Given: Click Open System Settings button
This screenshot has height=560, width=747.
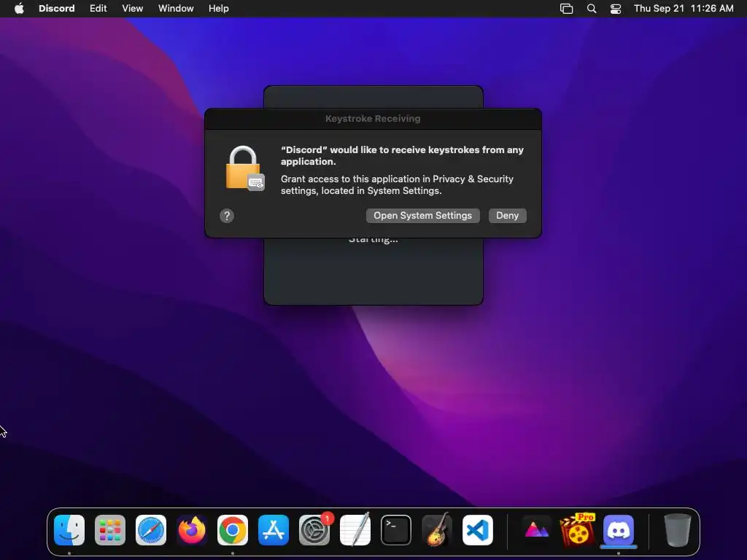Looking at the screenshot, I should (x=422, y=215).
